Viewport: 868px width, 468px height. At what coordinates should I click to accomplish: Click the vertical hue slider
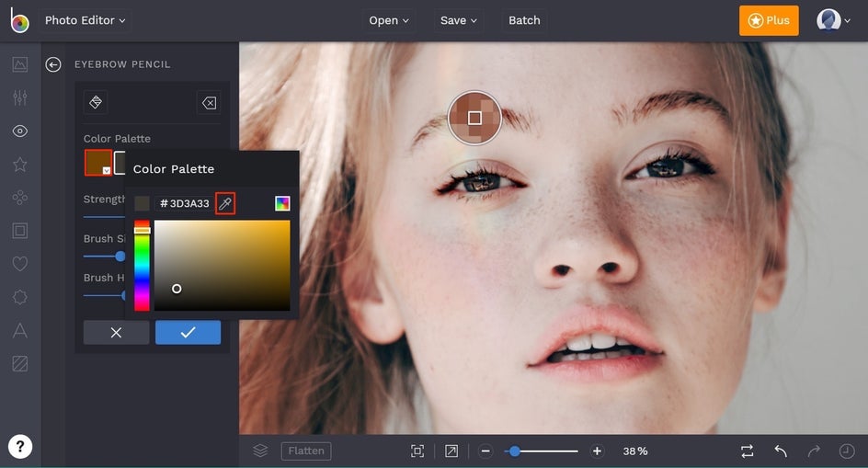[x=142, y=266]
